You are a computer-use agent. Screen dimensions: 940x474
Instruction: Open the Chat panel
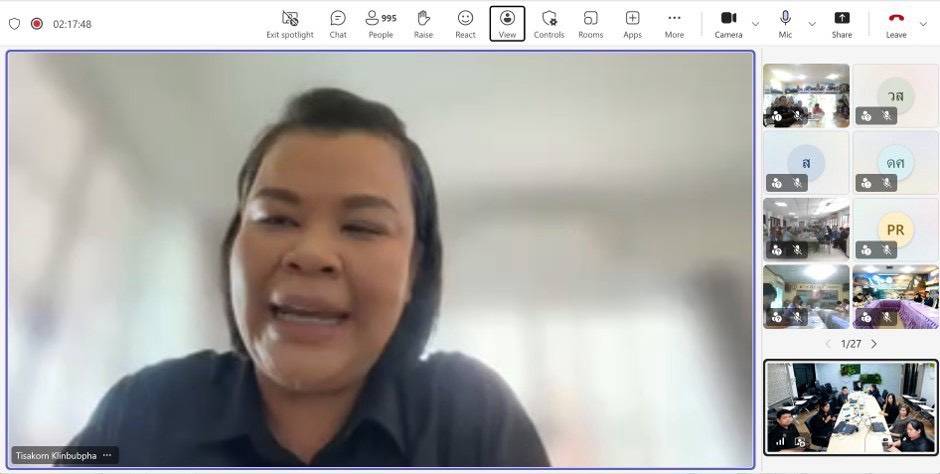(x=338, y=25)
